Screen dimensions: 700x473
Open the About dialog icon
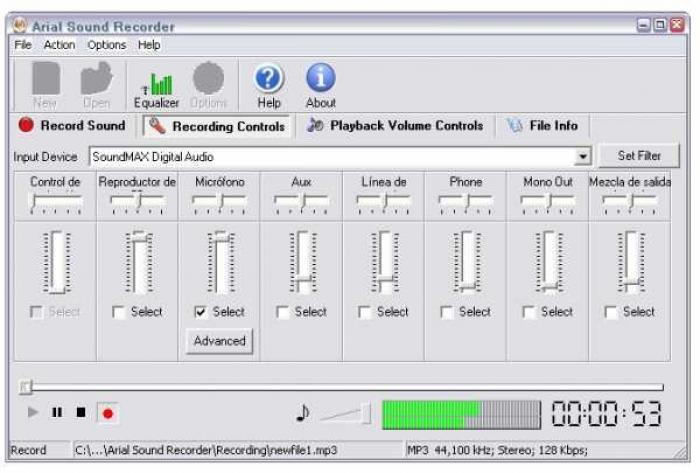click(321, 86)
